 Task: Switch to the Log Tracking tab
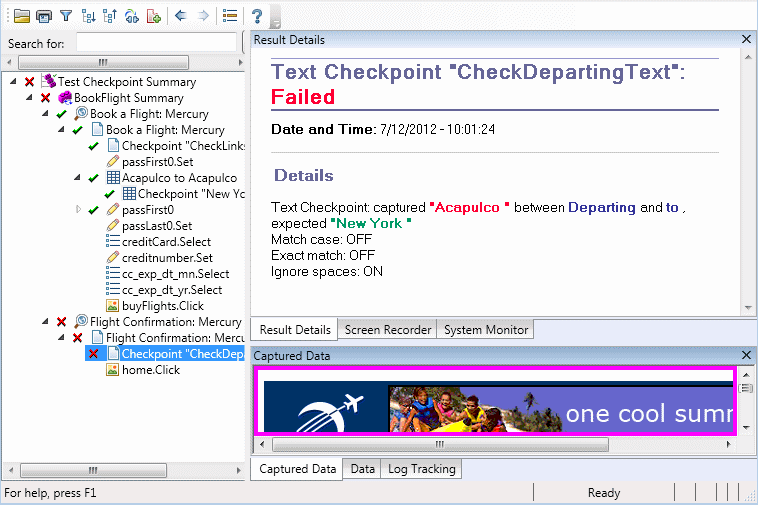pyautogui.click(x=421, y=469)
